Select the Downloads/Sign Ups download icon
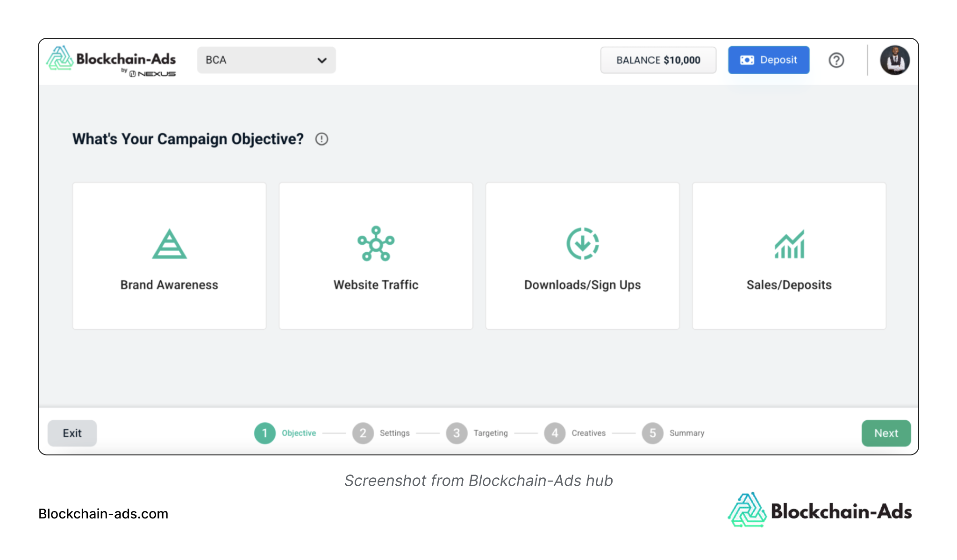 pos(582,243)
